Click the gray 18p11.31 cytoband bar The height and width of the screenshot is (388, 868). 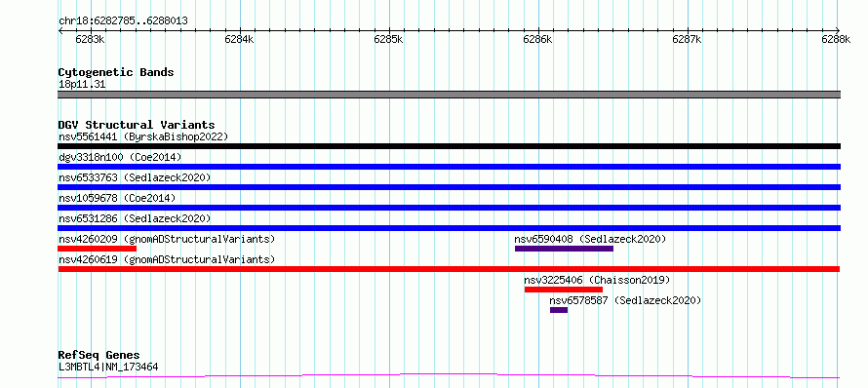pyautogui.click(x=449, y=95)
